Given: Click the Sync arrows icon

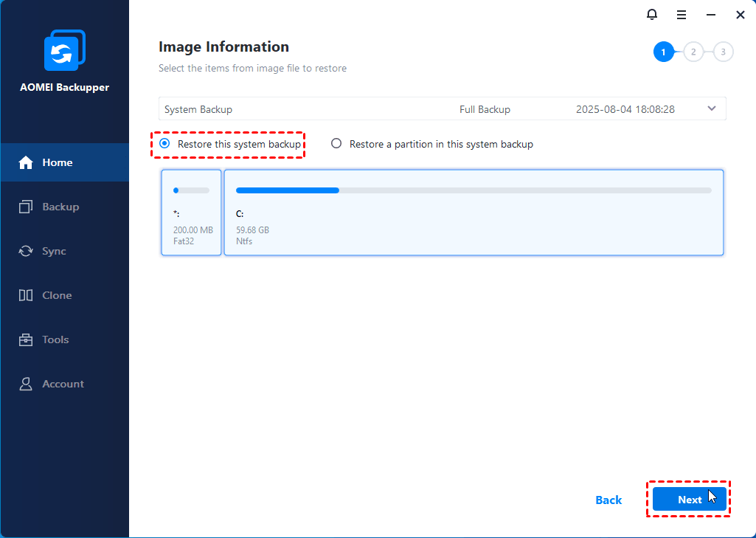Looking at the screenshot, I should pos(26,251).
